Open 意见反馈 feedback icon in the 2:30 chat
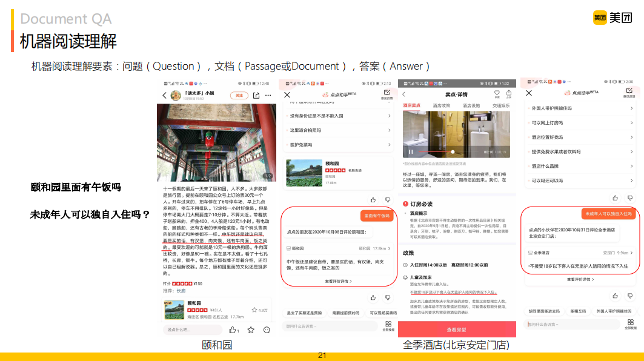Screen dimensions: 644x361 click(629, 93)
